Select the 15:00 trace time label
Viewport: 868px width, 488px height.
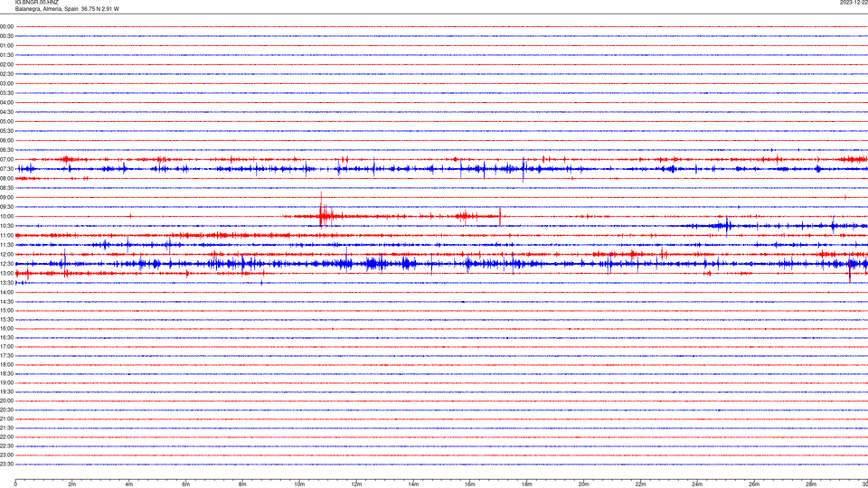(x=6, y=310)
